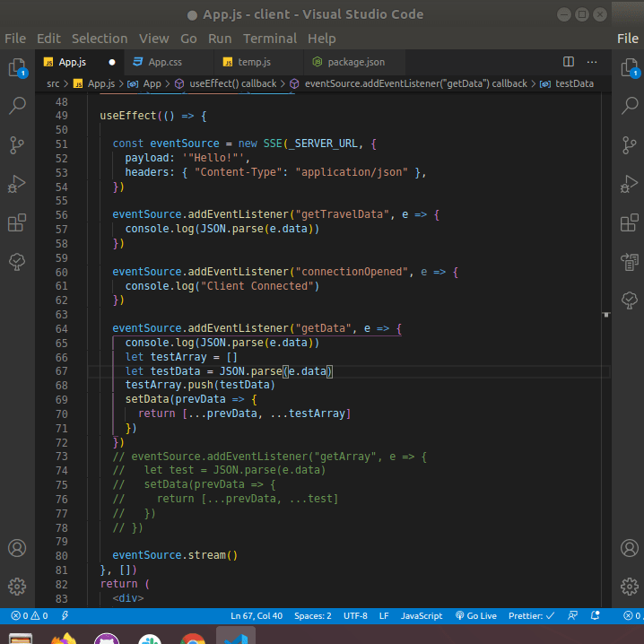The image size is (644, 644).
Task: Open the Terminal menu
Action: (x=270, y=39)
